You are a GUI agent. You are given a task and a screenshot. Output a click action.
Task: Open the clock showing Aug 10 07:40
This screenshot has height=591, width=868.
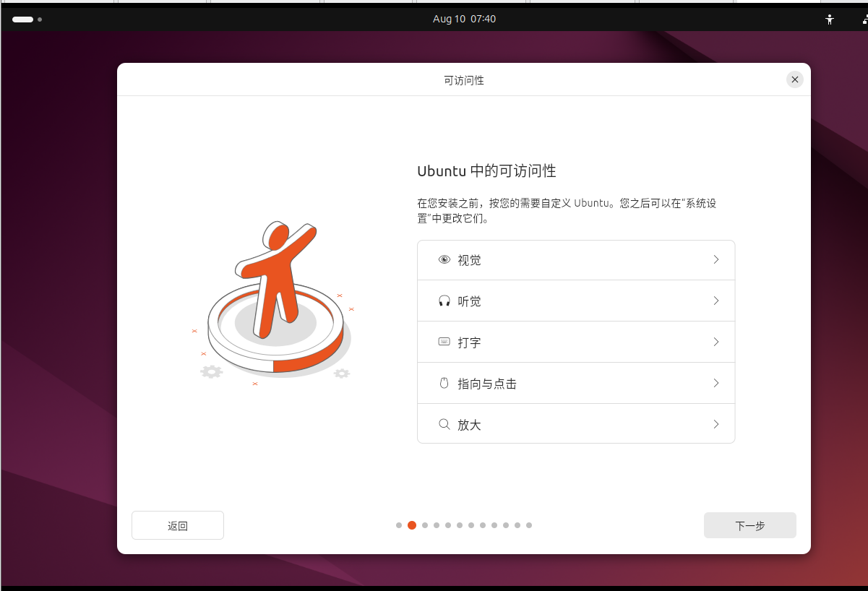point(464,20)
